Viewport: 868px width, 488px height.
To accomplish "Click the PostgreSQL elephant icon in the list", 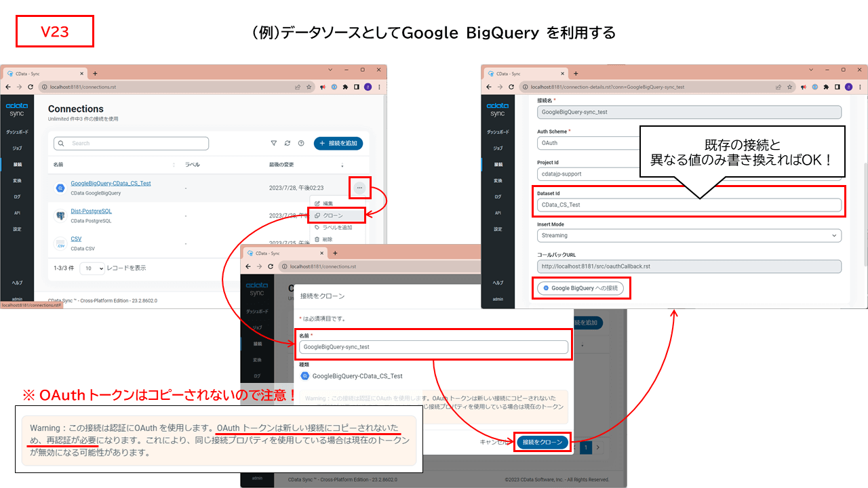I will (60, 215).
